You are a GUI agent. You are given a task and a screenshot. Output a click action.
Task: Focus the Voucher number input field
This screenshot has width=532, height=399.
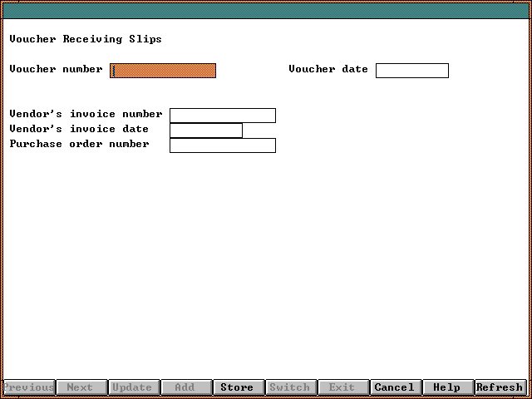coord(163,71)
